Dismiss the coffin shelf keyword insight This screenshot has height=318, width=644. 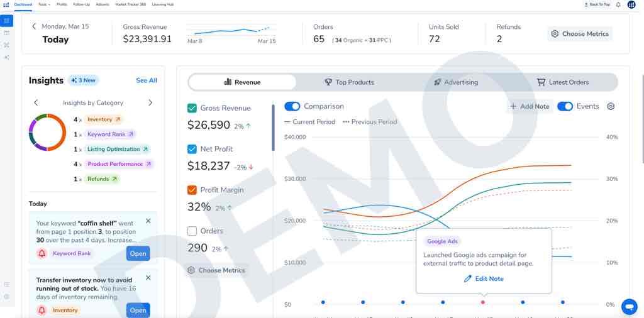(148, 221)
